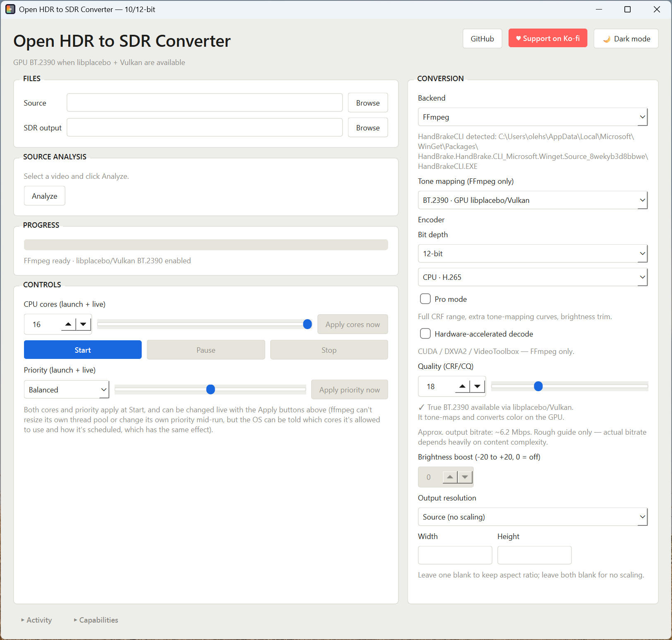Expand the Activity section
The width and height of the screenshot is (672, 640).
click(36, 620)
